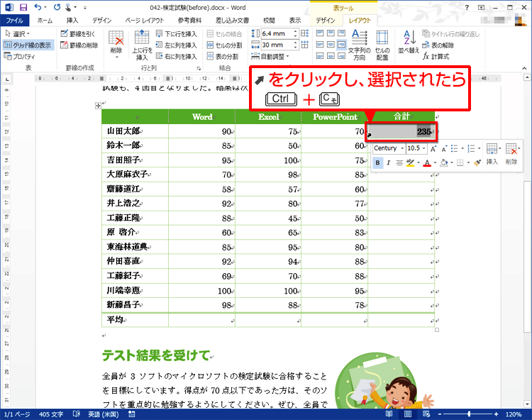
Task: Click paragraph alignment icon in mini toolbar
Action: pyautogui.click(x=399, y=163)
